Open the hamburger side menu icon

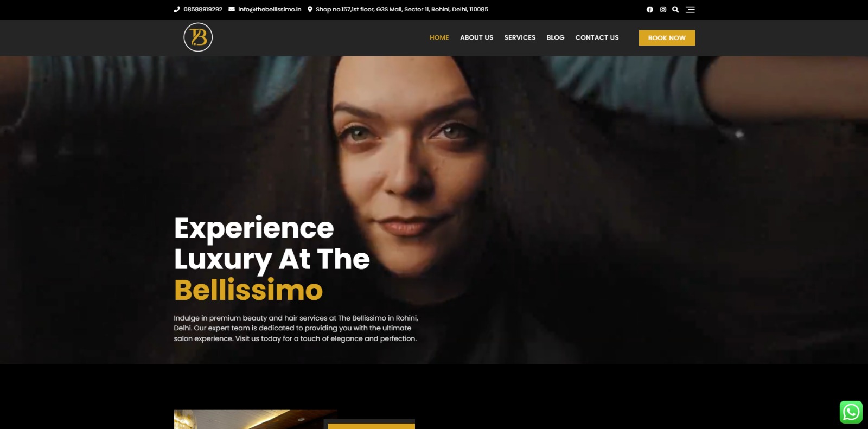690,9
